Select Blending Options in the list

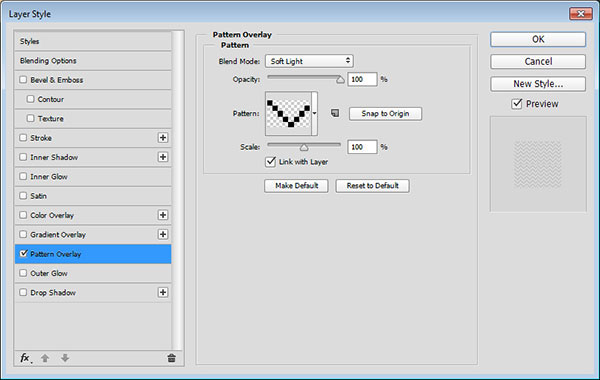point(93,60)
